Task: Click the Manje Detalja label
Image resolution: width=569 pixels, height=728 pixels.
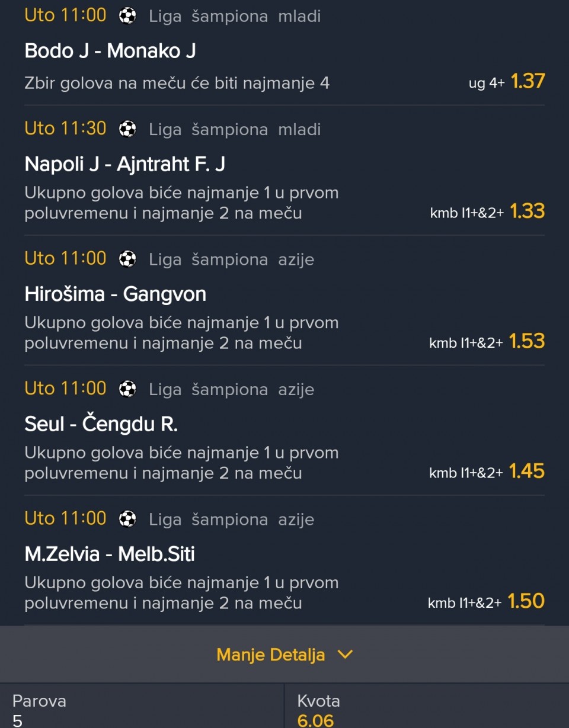Action: [x=270, y=655]
